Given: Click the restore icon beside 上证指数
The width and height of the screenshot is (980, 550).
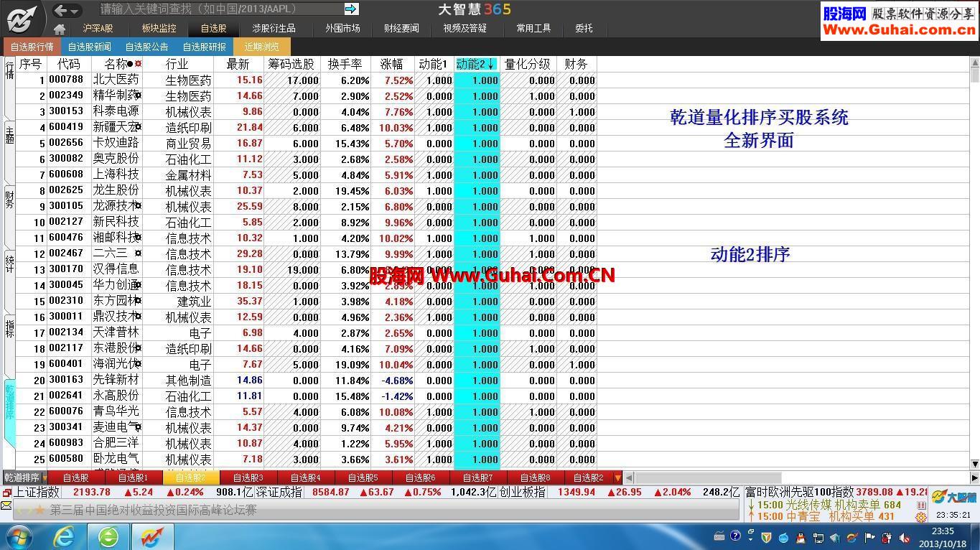Looking at the screenshot, I should pyautogui.click(x=6, y=493).
